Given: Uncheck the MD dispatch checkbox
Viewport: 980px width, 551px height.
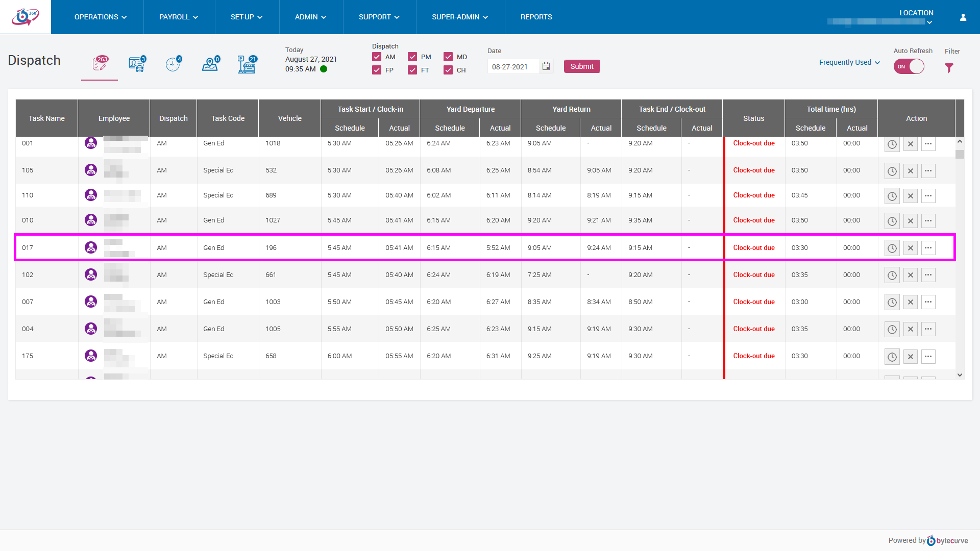Looking at the screenshot, I should point(448,57).
